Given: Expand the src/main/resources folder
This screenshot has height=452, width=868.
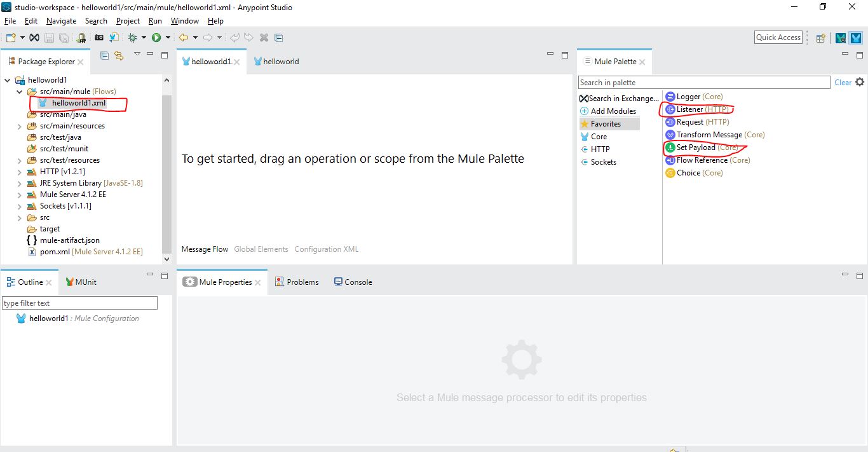Looking at the screenshot, I should click(20, 126).
